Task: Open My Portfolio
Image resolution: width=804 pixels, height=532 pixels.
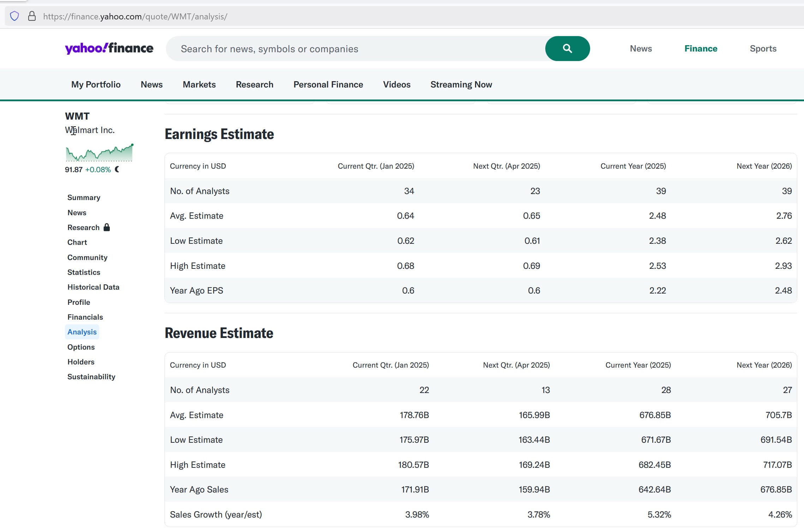Action: coord(96,84)
